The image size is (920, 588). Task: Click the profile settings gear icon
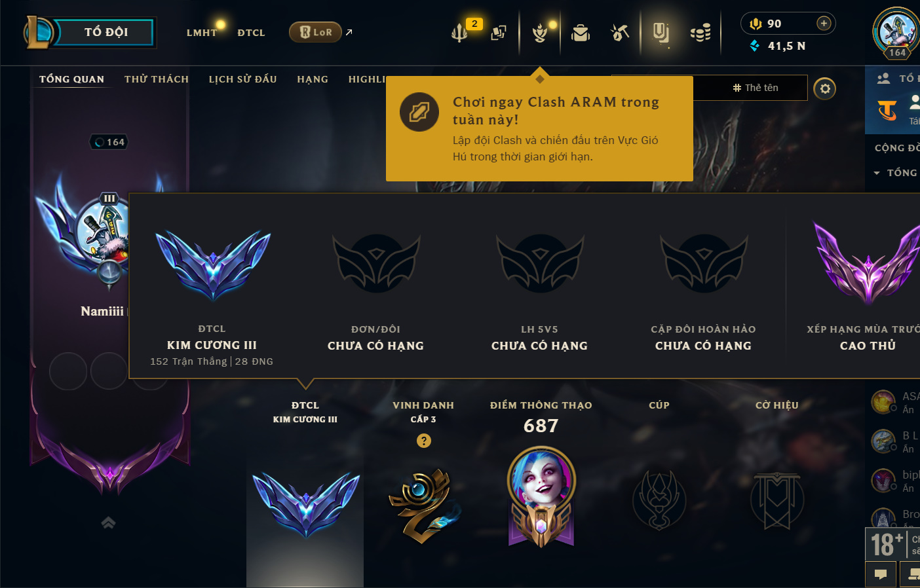[825, 88]
